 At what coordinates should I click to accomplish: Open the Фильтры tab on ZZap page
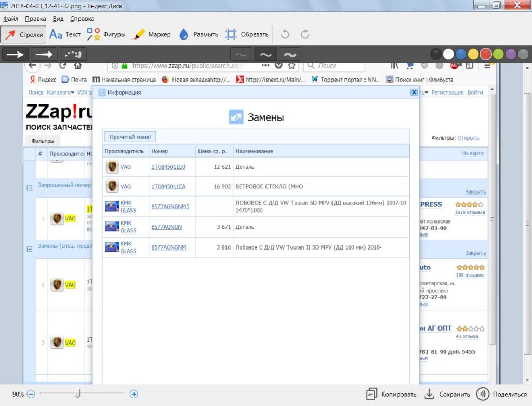(43, 141)
